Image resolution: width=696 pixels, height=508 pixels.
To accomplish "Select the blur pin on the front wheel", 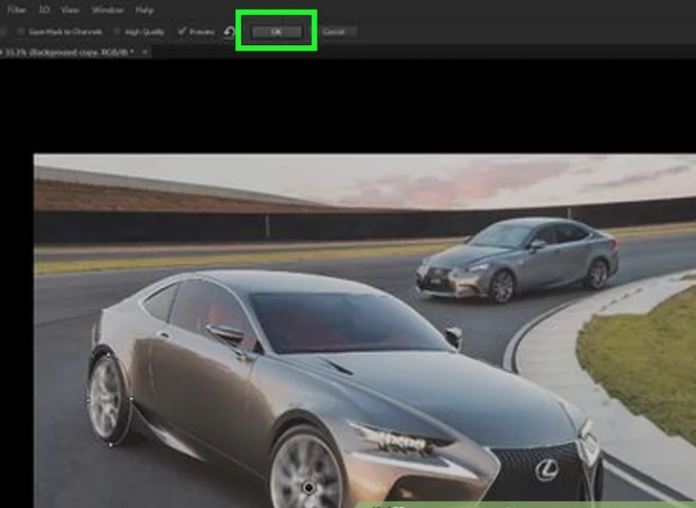I will click(309, 487).
